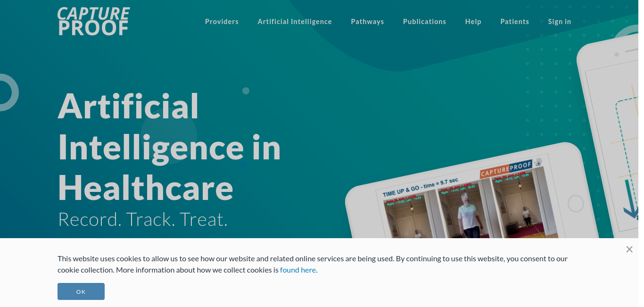Go to the Pathways page
Viewport: 644px width, 307px height.
(x=367, y=22)
